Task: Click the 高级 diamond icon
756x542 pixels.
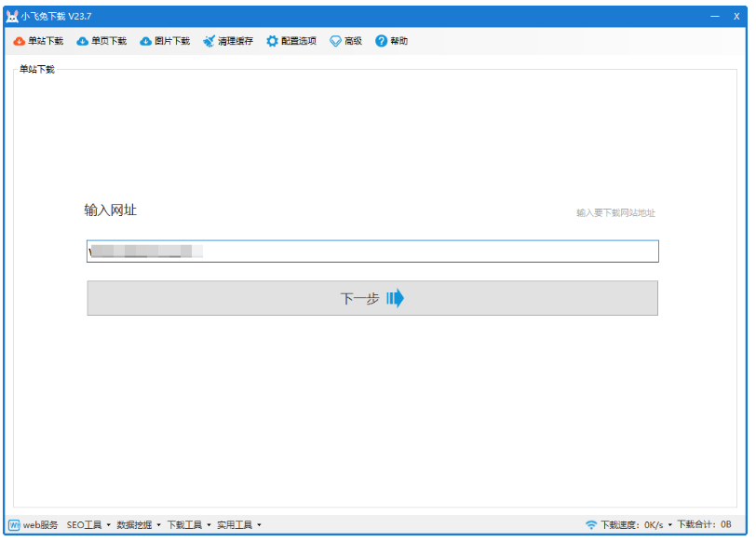Action: [x=335, y=41]
